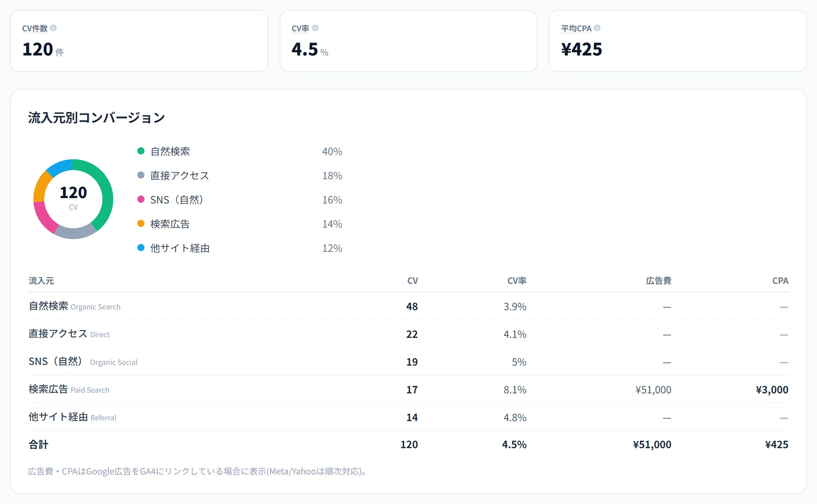Select 直接アクセス Direct row name
The image size is (817, 504).
click(69, 334)
